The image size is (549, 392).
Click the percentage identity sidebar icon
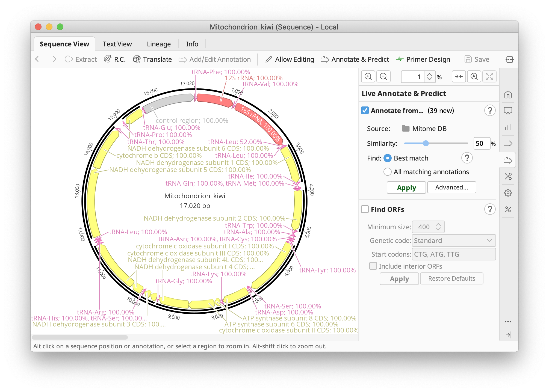508,209
